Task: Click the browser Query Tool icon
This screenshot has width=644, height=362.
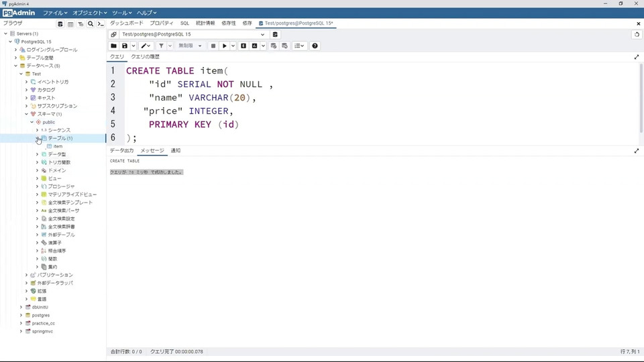Action: coord(60,24)
